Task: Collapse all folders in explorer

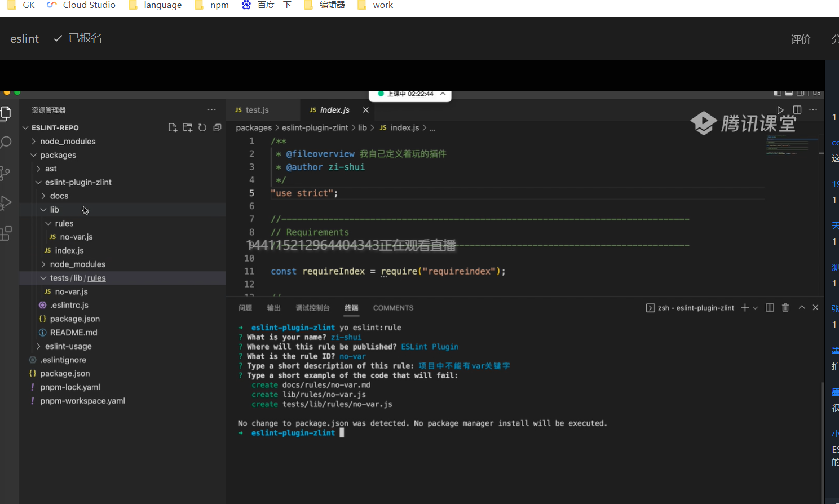Action: pos(217,128)
